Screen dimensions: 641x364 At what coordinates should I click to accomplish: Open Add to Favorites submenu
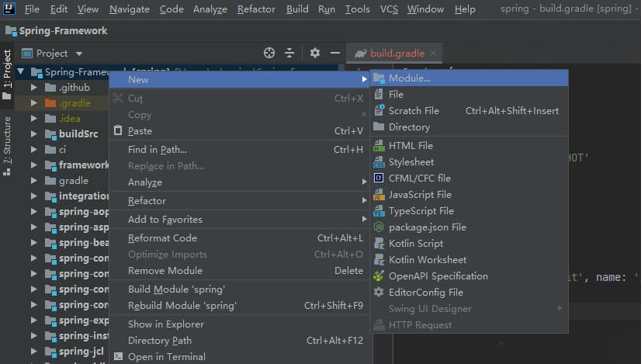(240, 220)
